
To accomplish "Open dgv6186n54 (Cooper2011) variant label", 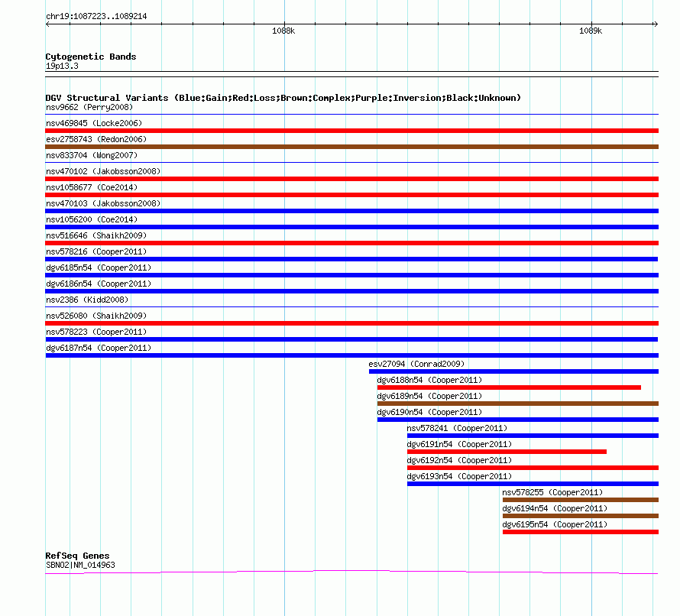I will point(99,284).
